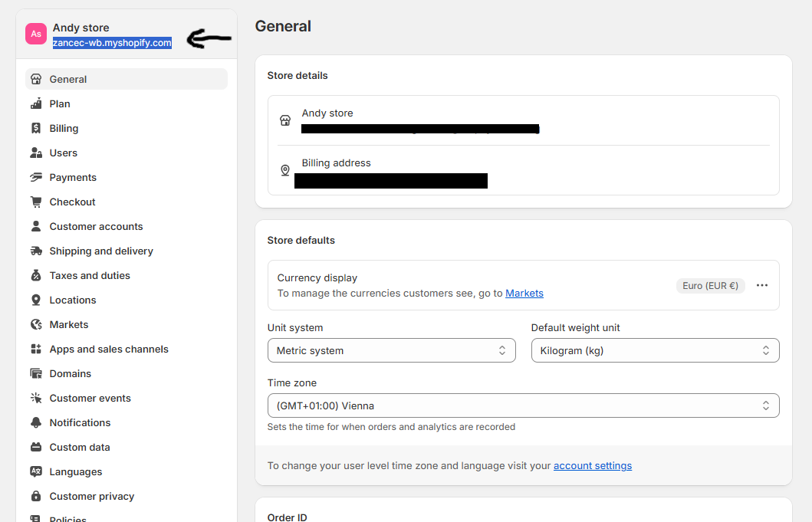Click the Andy store avatar badge
The height and width of the screenshot is (522, 812).
pos(35,34)
